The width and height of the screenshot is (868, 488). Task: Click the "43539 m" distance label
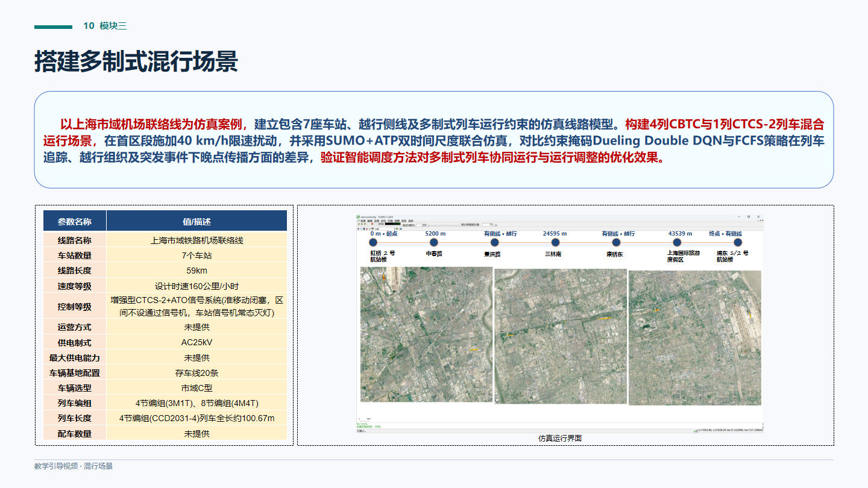680,233
